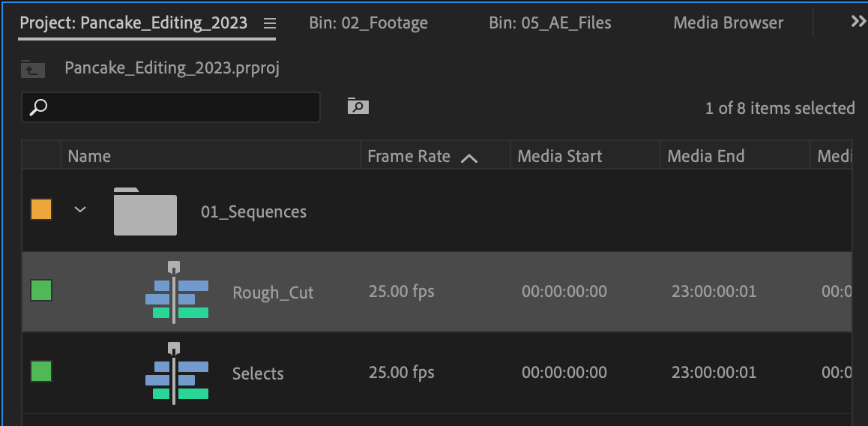Click the search magnifier icon
The height and width of the screenshot is (426, 868).
click(x=38, y=107)
